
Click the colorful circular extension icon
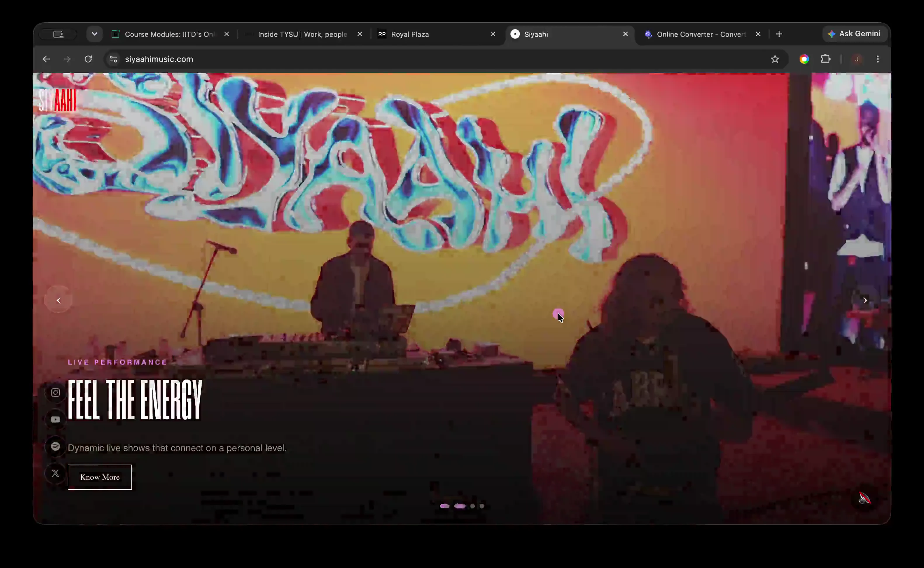pyautogui.click(x=804, y=59)
